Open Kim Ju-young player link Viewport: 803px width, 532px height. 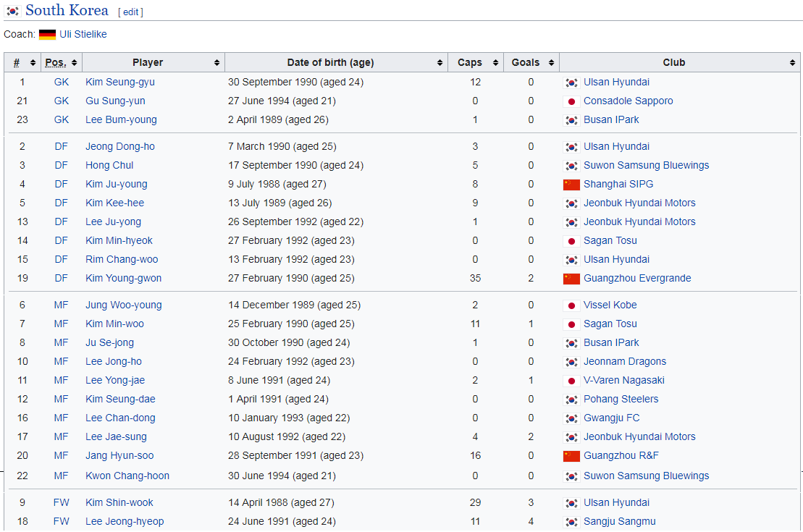click(x=117, y=184)
